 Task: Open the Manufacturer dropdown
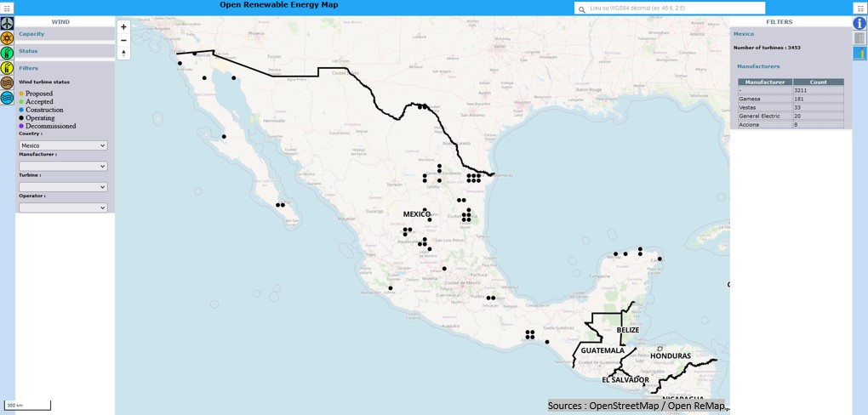63,167
